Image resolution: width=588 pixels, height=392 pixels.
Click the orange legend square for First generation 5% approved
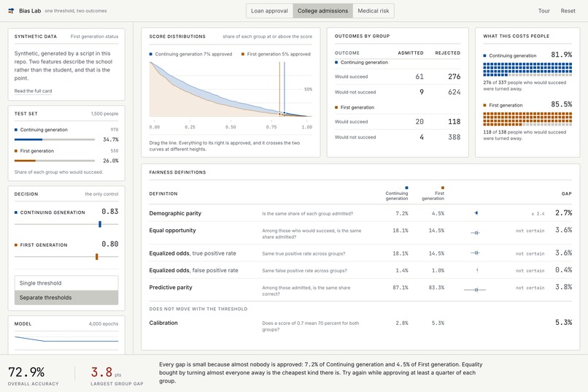[243, 54]
